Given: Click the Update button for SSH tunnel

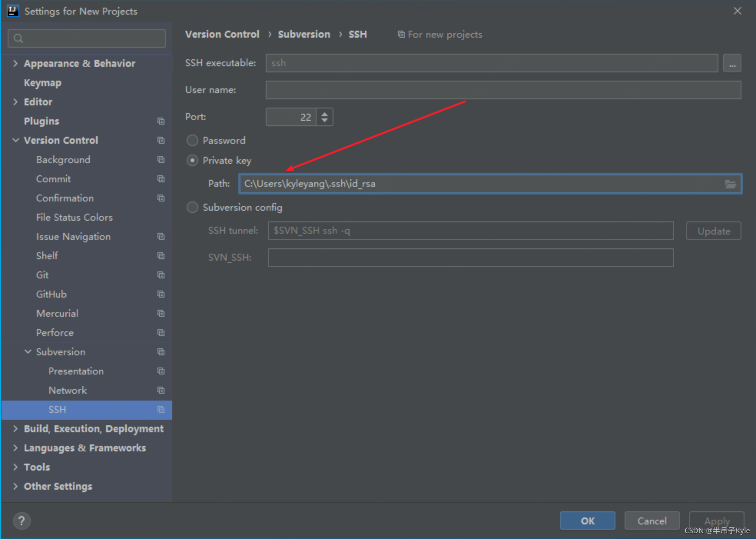Looking at the screenshot, I should [714, 230].
